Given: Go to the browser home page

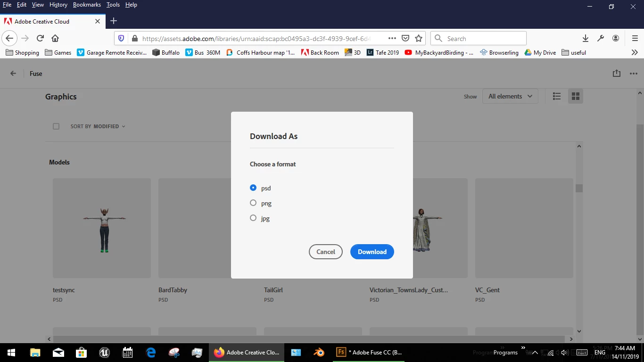Looking at the screenshot, I should tap(55, 38).
